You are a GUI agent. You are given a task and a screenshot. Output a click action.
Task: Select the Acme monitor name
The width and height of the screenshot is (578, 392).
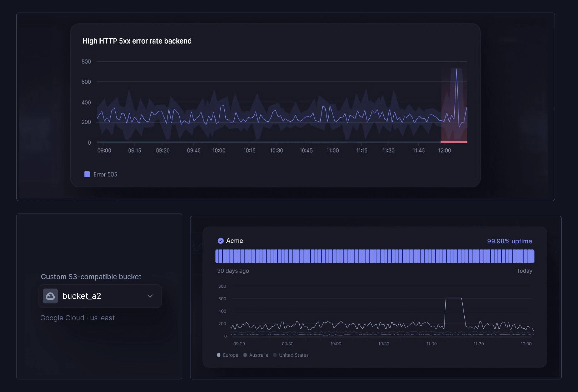(235, 241)
